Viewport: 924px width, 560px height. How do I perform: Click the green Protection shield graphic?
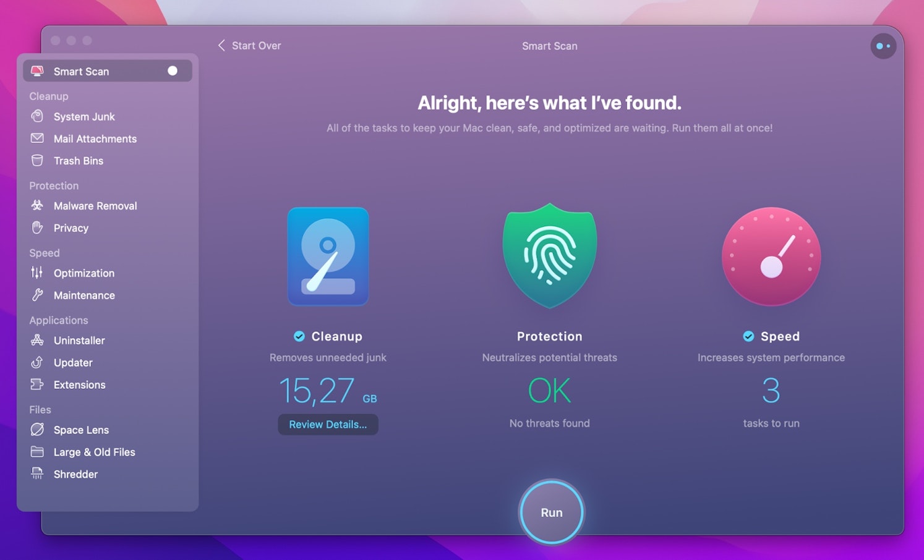(x=549, y=255)
